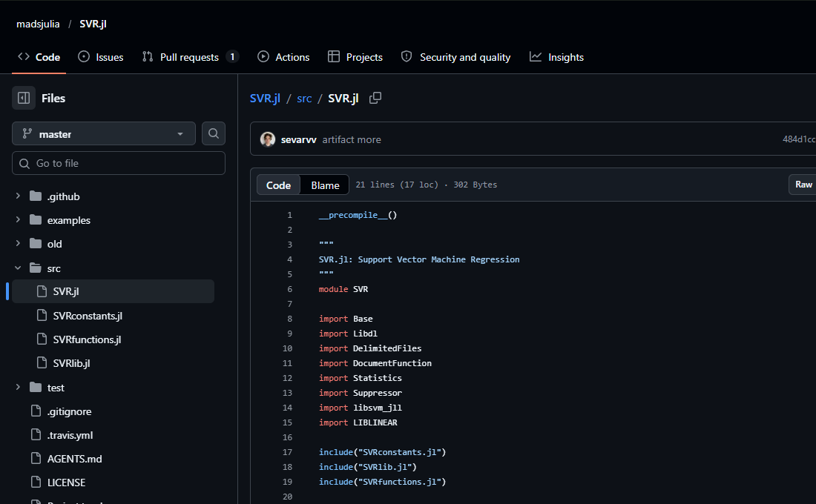Select the examples folder icon

coord(36,220)
